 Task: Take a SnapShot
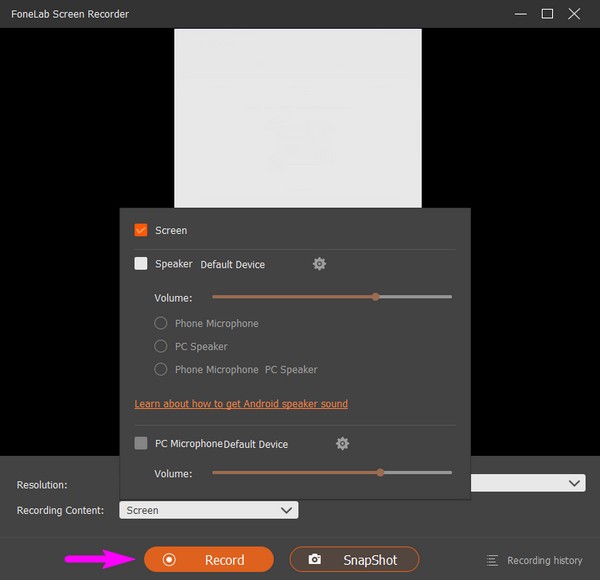pyautogui.click(x=354, y=559)
